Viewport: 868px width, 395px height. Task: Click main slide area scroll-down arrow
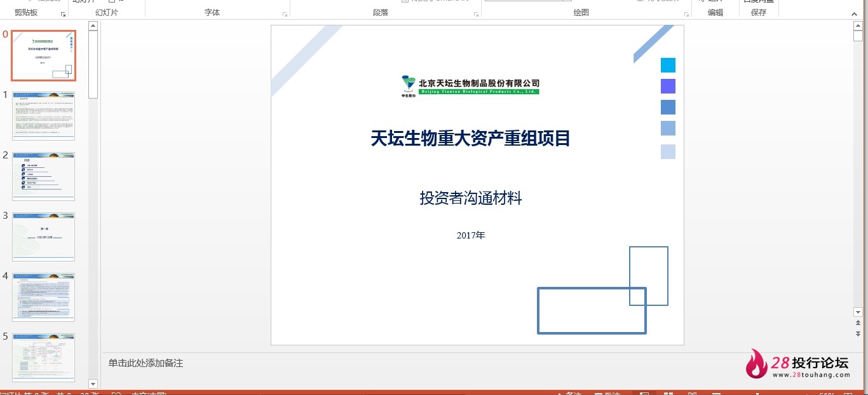(858, 312)
